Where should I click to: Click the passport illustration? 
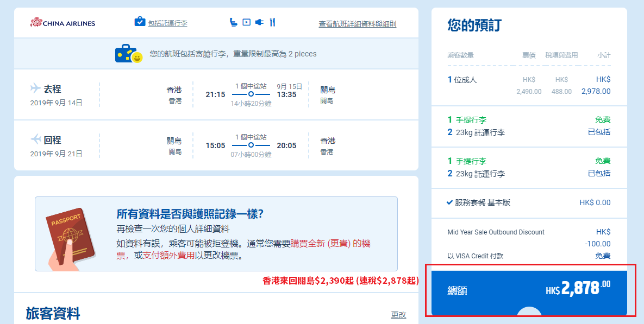click(71, 239)
